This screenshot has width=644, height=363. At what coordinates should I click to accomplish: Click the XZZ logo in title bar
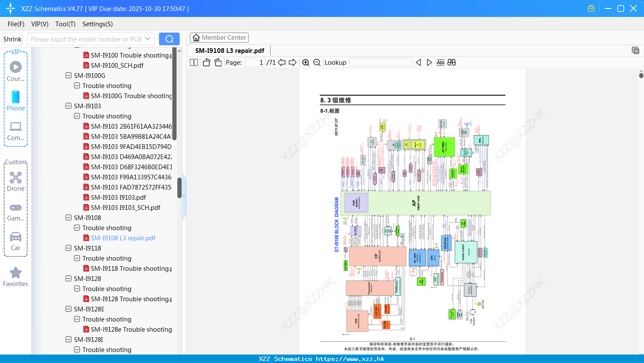pos(11,8)
